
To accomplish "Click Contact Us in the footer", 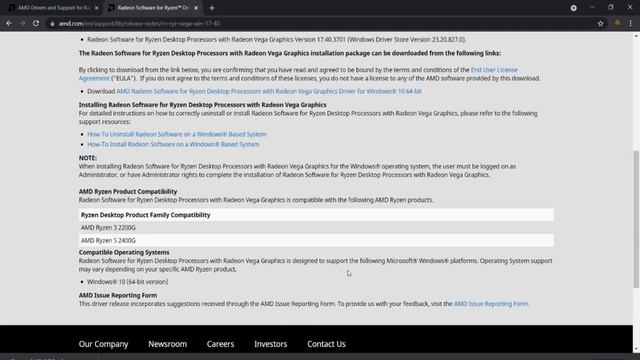I will 326,344.
